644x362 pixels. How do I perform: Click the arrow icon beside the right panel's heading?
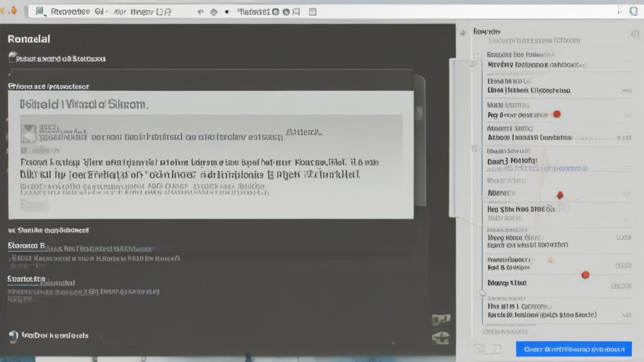(463, 33)
